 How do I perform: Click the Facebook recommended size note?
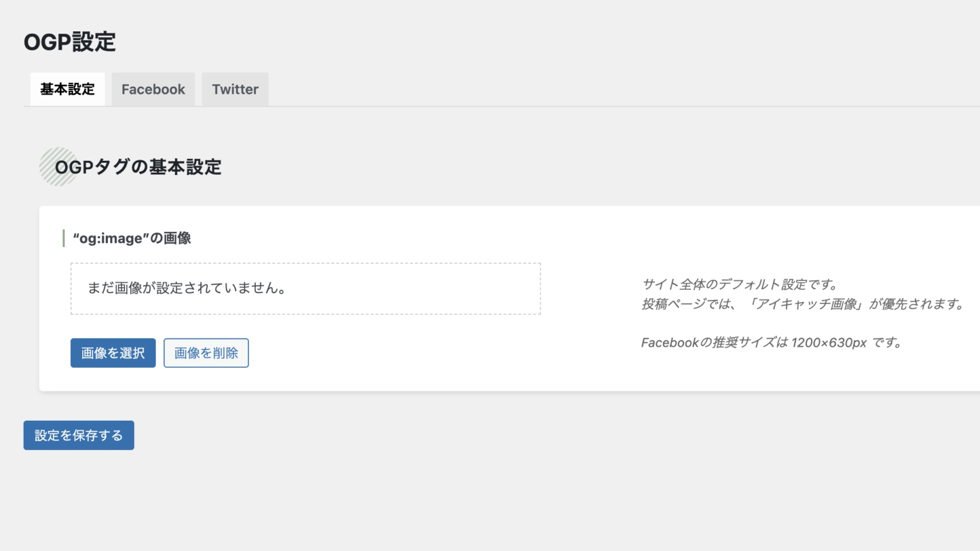771,342
